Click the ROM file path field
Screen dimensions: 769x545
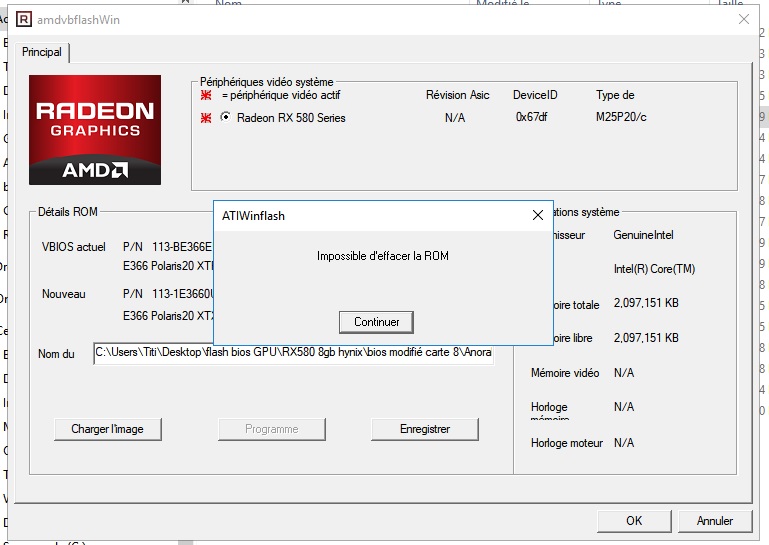tap(293, 353)
